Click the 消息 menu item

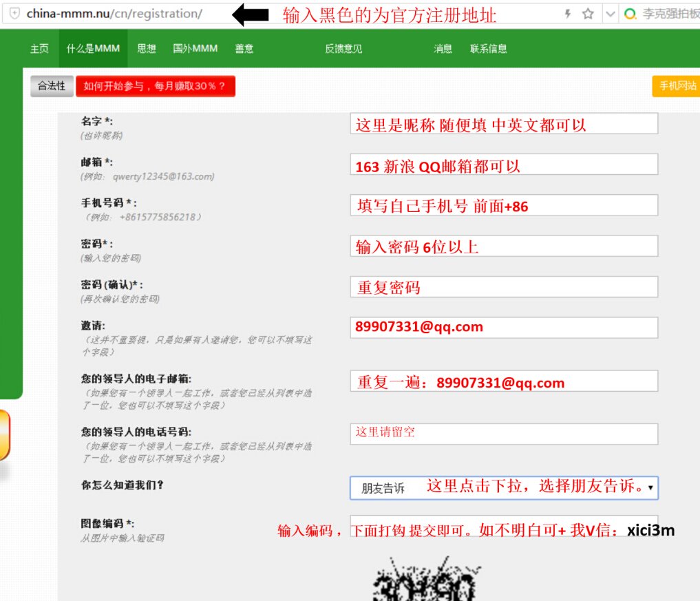[x=443, y=49]
